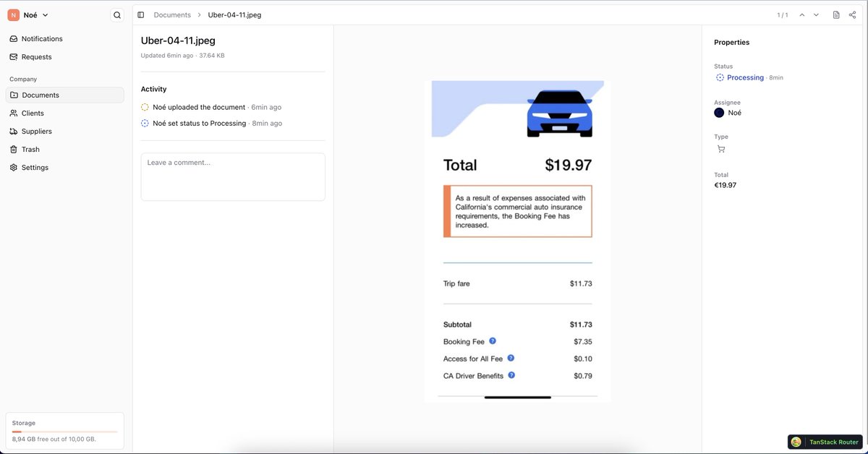
Task: Click the Properties panel heading
Action: tap(731, 43)
